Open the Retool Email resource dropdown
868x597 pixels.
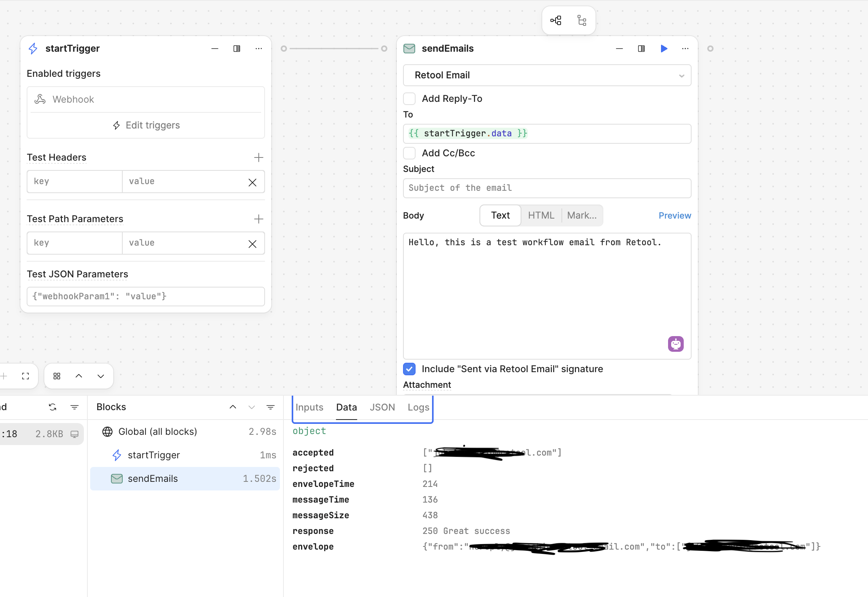(547, 75)
